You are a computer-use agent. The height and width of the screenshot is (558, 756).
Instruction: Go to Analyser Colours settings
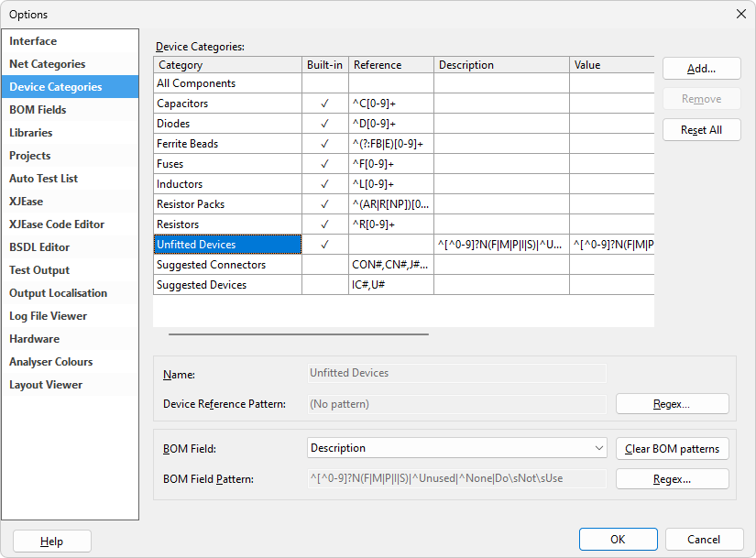(x=51, y=362)
